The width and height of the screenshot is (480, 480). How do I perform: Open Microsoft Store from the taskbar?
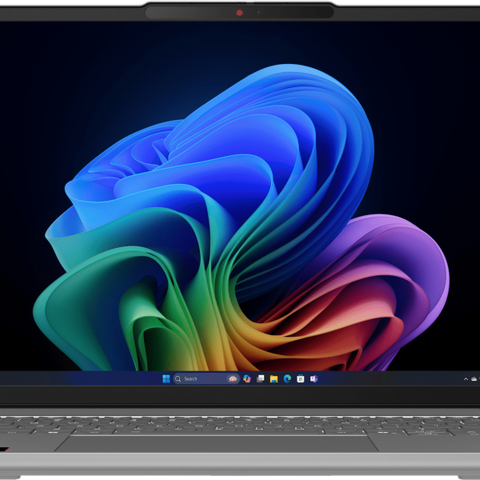tap(301, 379)
